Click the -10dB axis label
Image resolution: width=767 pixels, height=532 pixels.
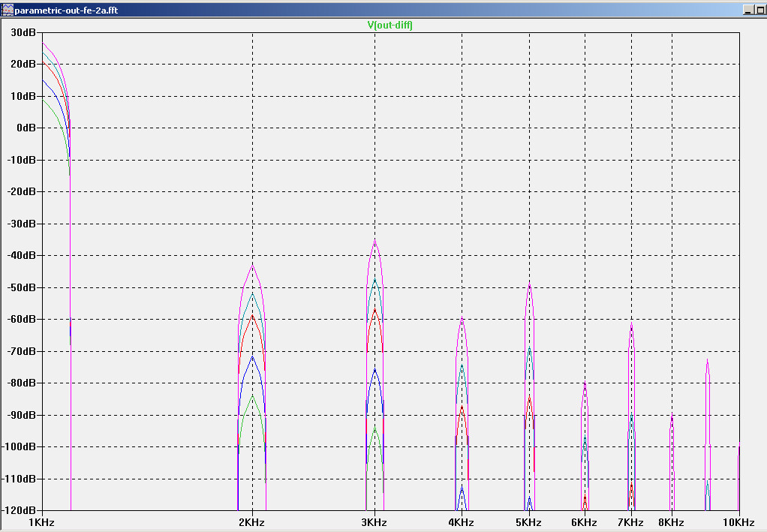coord(22,160)
